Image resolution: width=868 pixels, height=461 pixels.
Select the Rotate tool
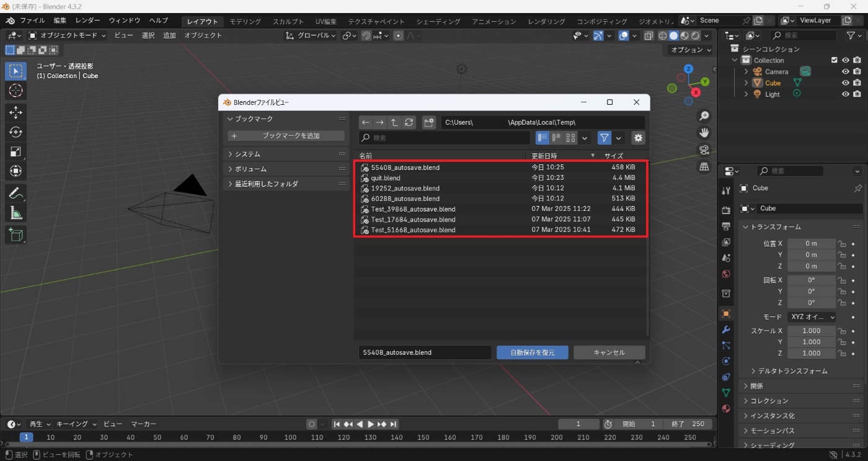click(16, 132)
